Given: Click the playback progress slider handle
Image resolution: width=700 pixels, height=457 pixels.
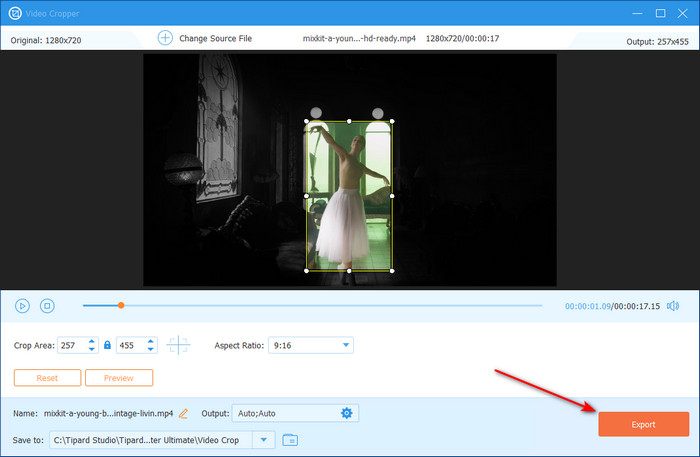Looking at the screenshot, I should [121, 305].
